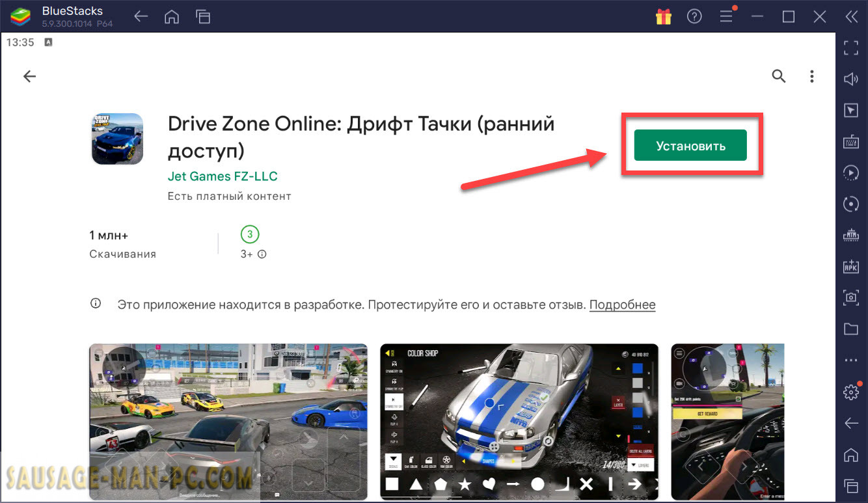Open the third screenshot showing the steering wheel
868x503 pixels.
pos(727,422)
